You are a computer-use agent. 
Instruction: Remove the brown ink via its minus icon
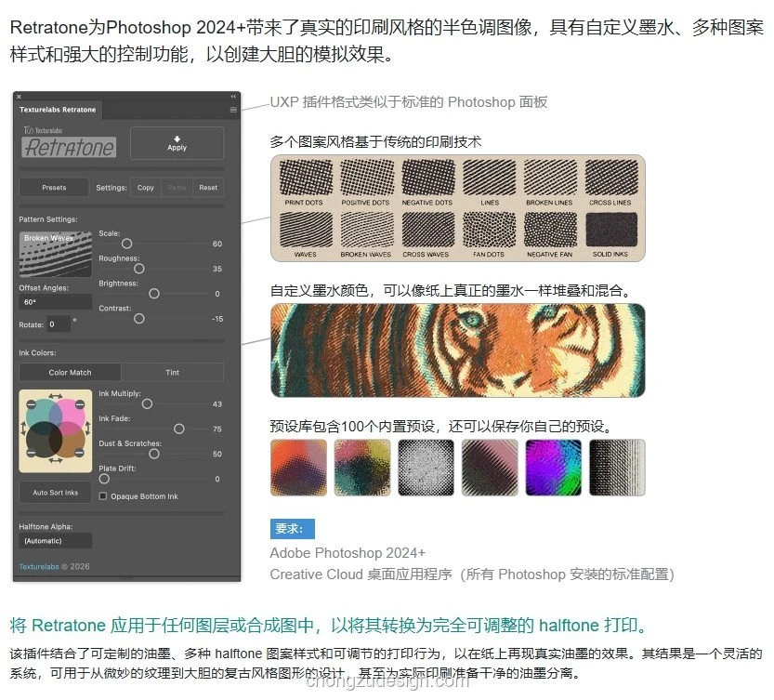click(x=79, y=452)
